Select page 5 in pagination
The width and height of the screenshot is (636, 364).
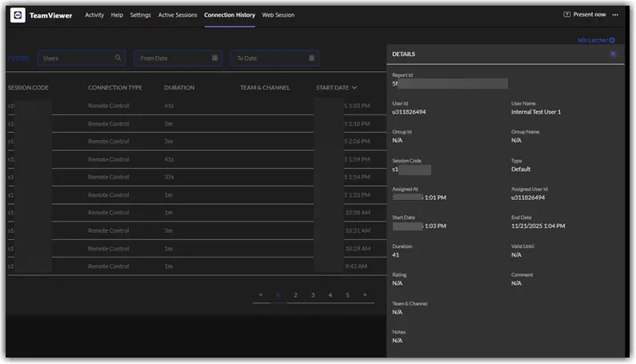pyautogui.click(x=348, y=295)
